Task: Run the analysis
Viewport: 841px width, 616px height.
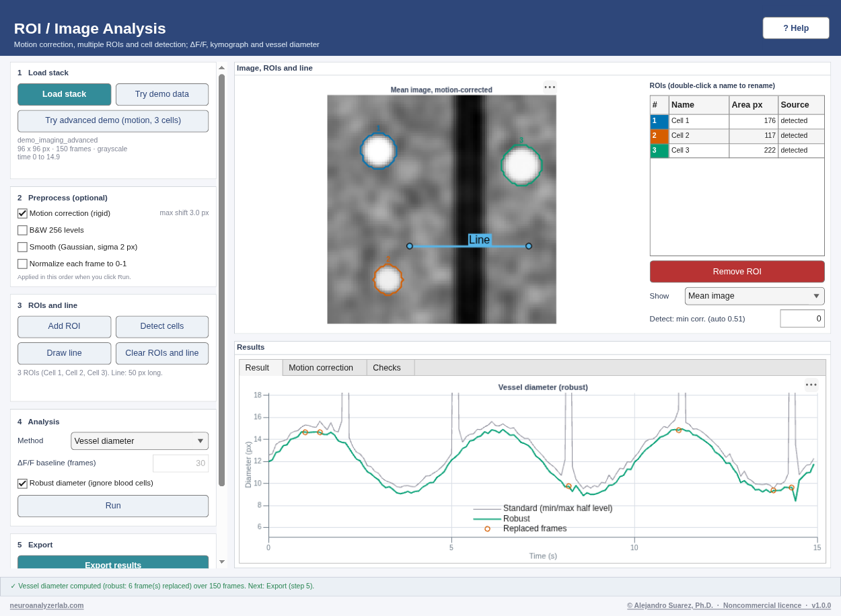Action: (x=113, y=506)
